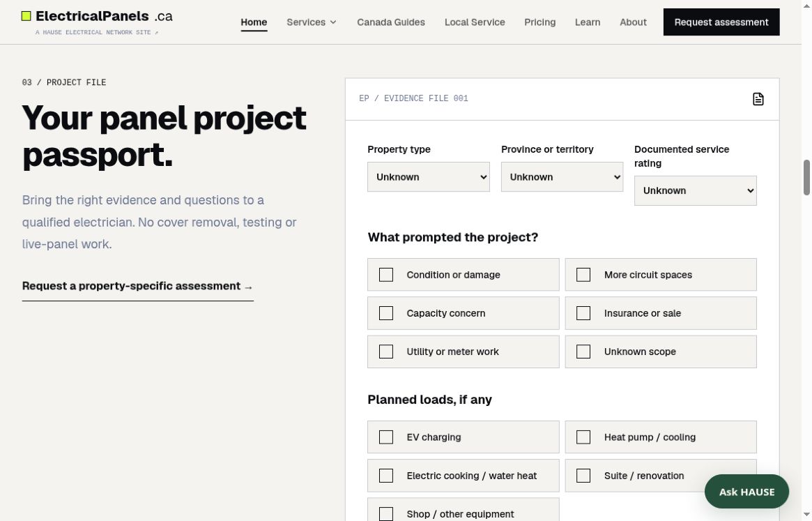
Task: Click Request assessment button
Action: pyautogui.click(x=721, y=22)
